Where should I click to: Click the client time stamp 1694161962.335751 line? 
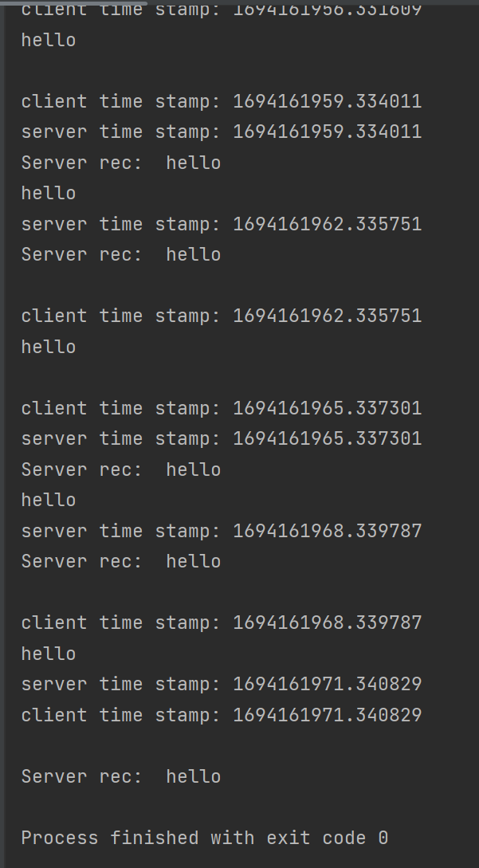221,316
